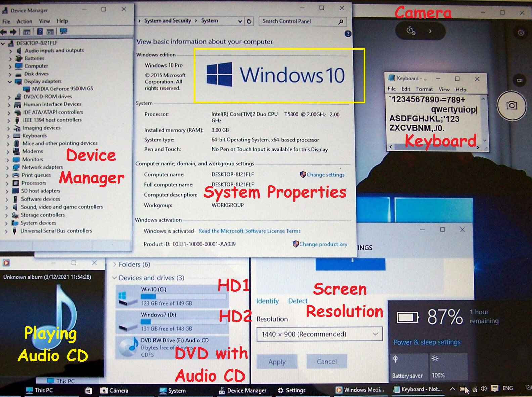Open Power & sleep settings link
Image resolution: width=532 pixels, height=397 pixels.
[x=427, y=342]
